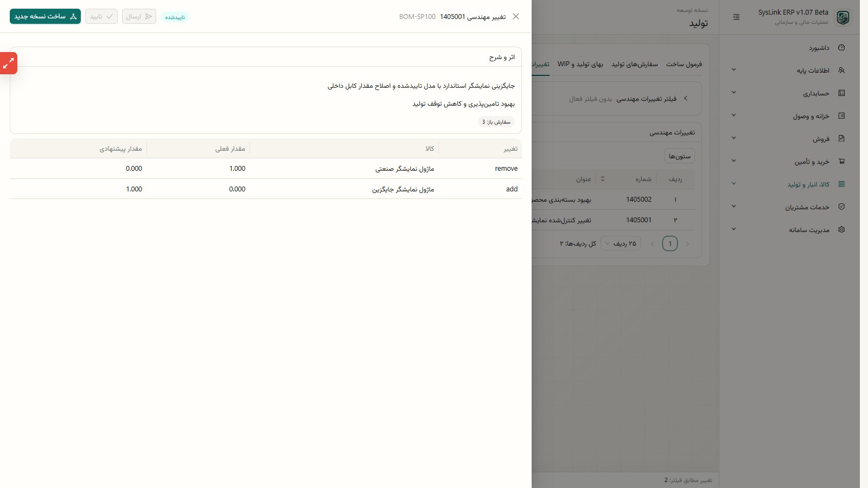Click the اثر و شرح section header
The width and height of the screenshot is (868, 488).
point(502,57)
